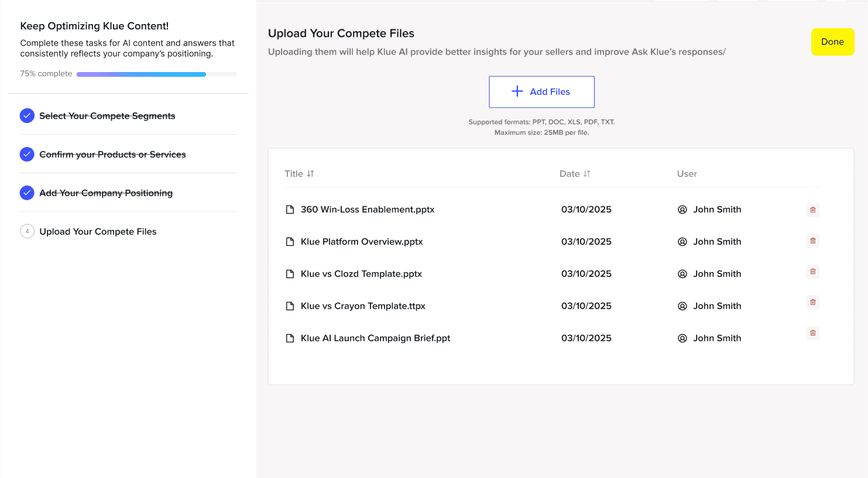Image resolution: width=868 pixels, height=478 pixels.
Task: Click the file icon beside Klue vs Clozd Template.pptx
Action: 290,274
